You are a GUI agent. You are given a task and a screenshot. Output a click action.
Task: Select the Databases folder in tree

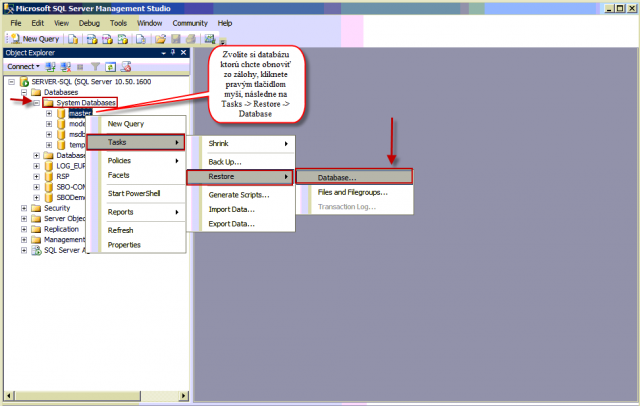(61, 92)
